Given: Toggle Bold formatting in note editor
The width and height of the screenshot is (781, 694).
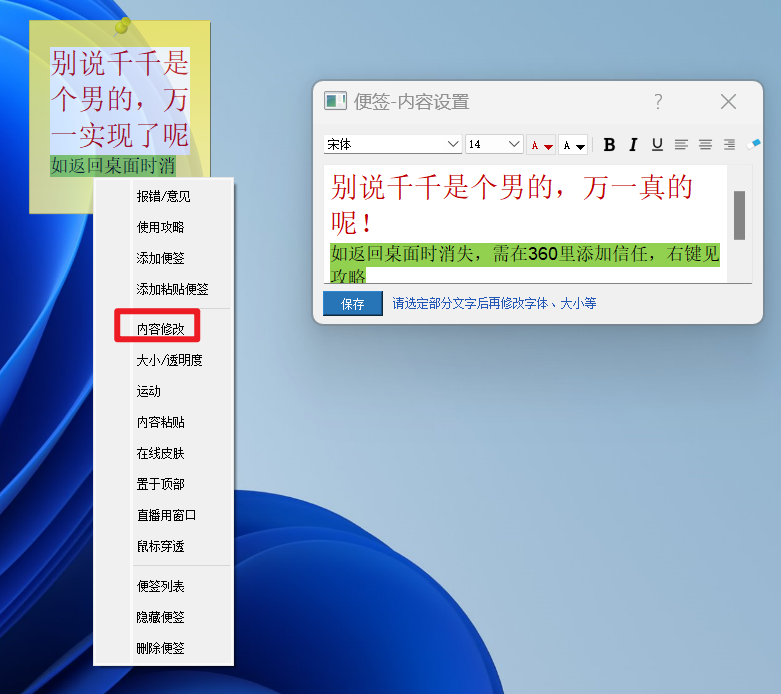Looking at the screenshot, I should (609, 144).
